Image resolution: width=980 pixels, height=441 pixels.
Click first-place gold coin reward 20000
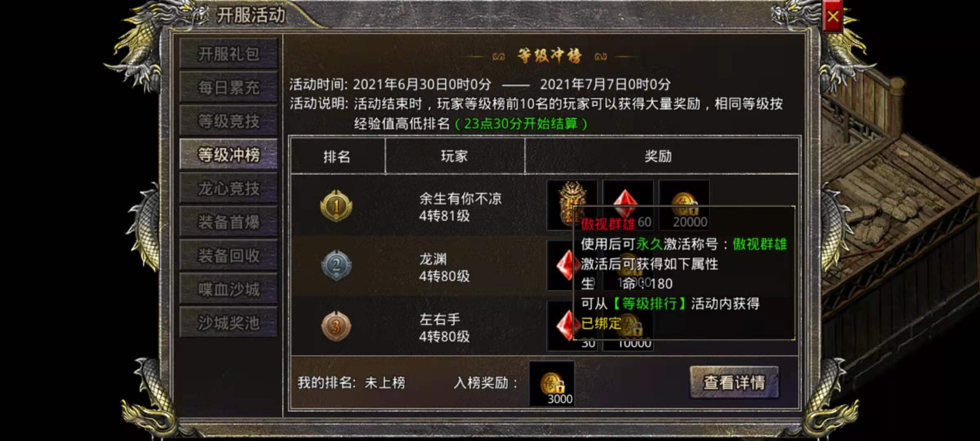point(684,205)
